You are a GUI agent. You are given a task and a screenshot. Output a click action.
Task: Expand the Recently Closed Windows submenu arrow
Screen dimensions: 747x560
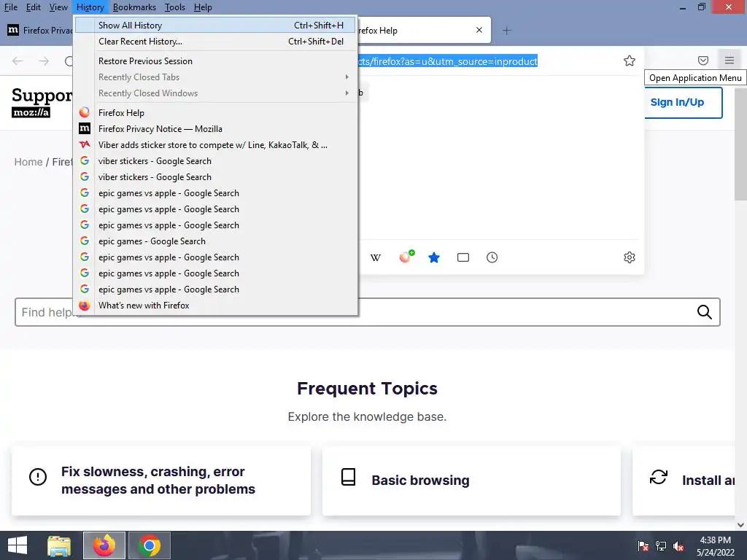tap(347, 93)
